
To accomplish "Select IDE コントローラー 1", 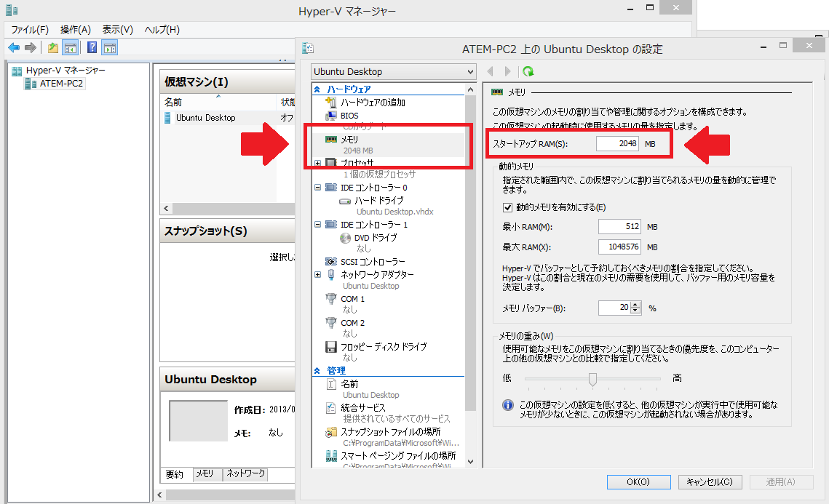I will tap(374, 225).
